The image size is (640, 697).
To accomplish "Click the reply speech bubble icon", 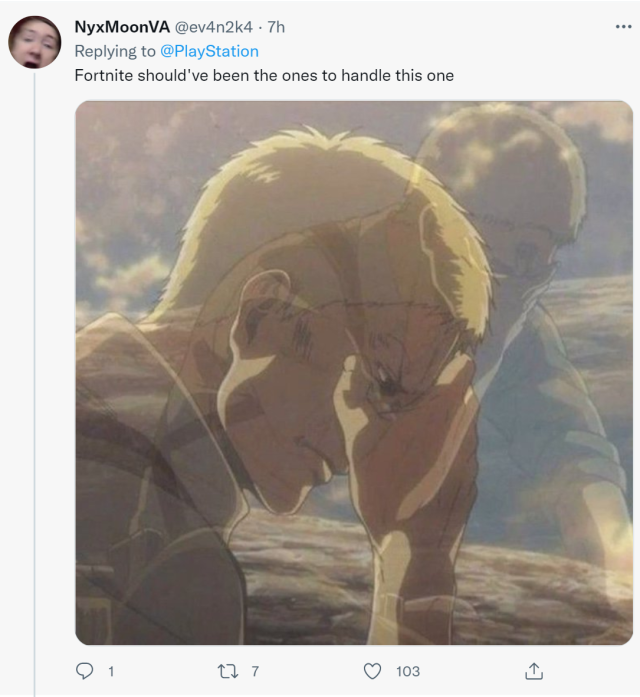I will point(86,671).
